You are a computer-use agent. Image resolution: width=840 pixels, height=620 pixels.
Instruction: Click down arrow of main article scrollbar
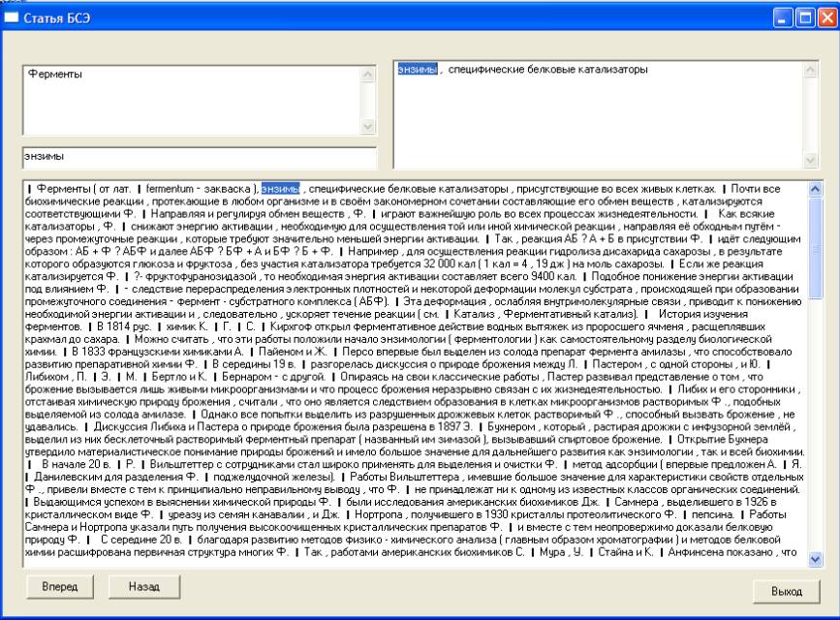click(x=814, y=559)
